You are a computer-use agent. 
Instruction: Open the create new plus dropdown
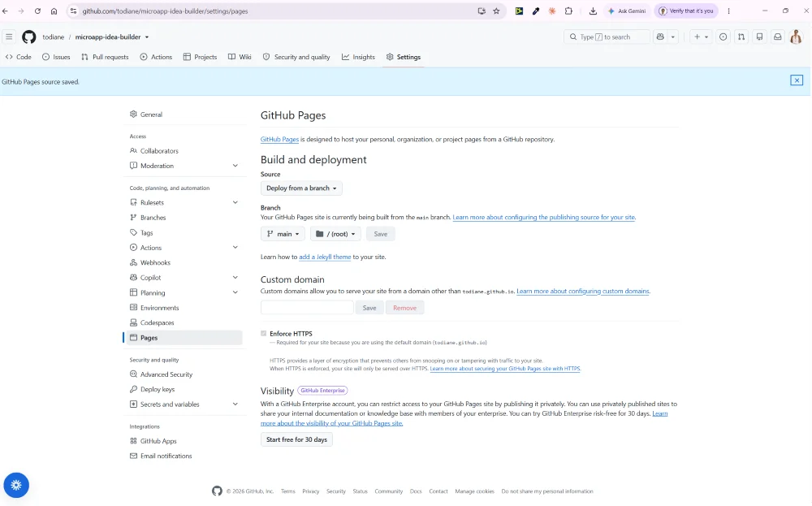coord(701,37)
